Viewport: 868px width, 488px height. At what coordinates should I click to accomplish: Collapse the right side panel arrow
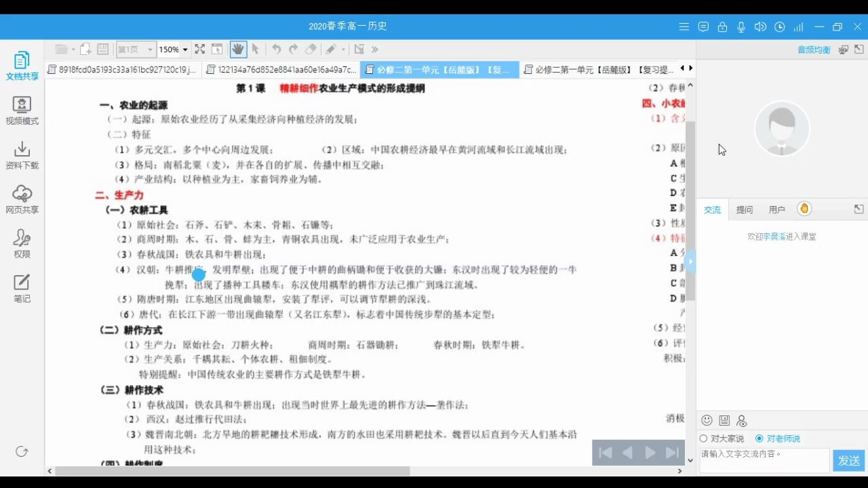coord(690,262)
